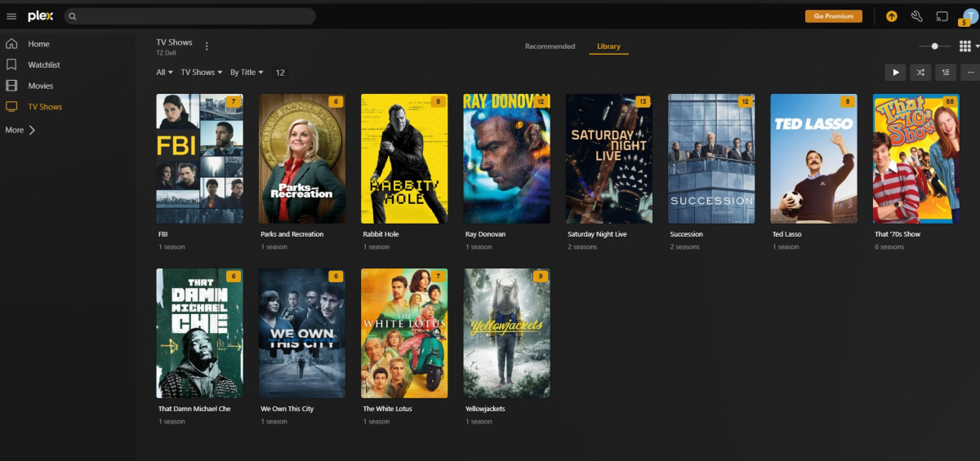Click the Movies film icon
Image resolution: width=980 pixels, height=461 pixels.
coord(11,86)
